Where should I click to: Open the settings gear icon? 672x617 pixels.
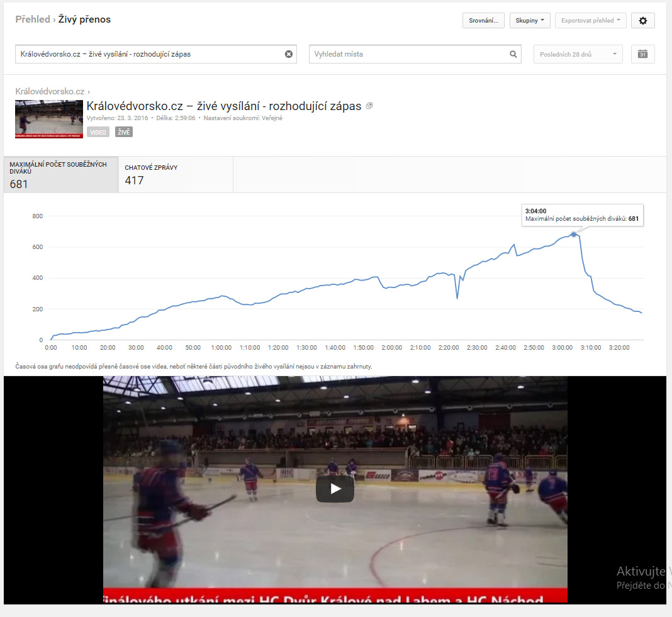click(642, 21)
